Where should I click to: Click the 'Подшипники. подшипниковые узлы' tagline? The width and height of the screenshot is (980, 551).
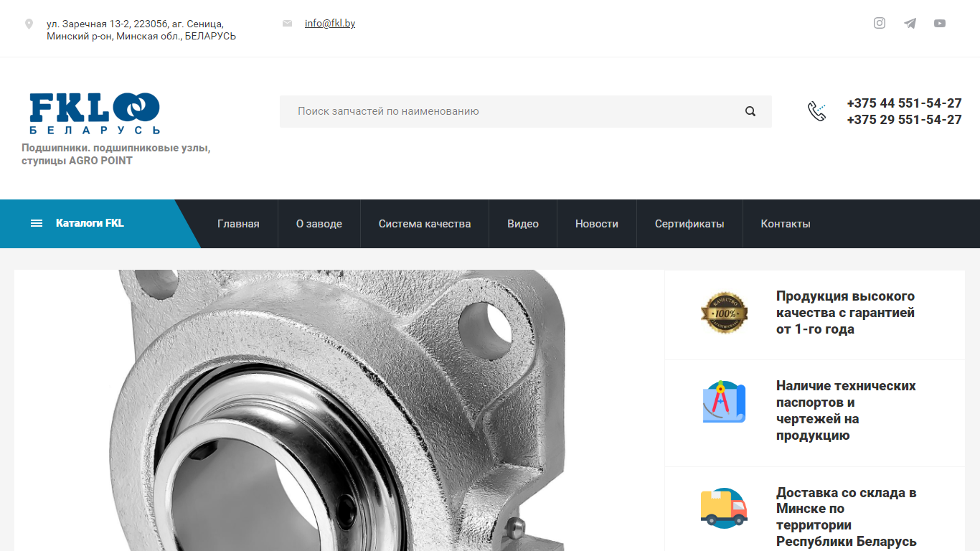[x=116, y=154]
